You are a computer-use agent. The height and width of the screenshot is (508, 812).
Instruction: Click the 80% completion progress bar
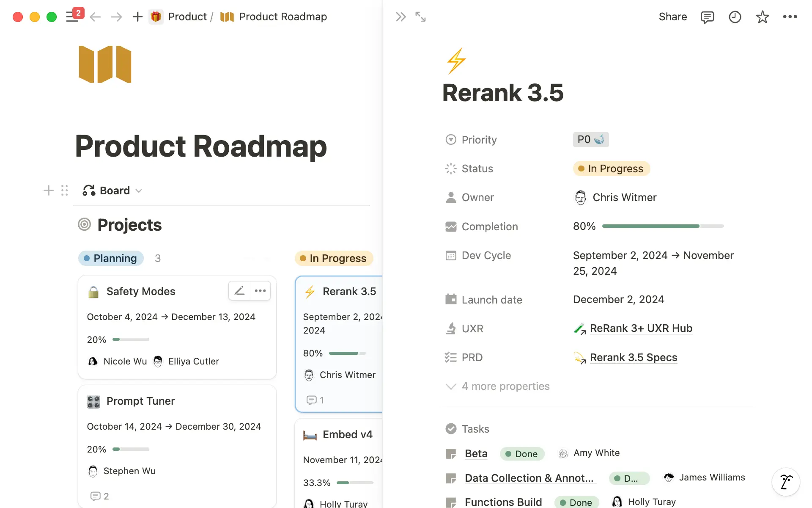(663, 226)
